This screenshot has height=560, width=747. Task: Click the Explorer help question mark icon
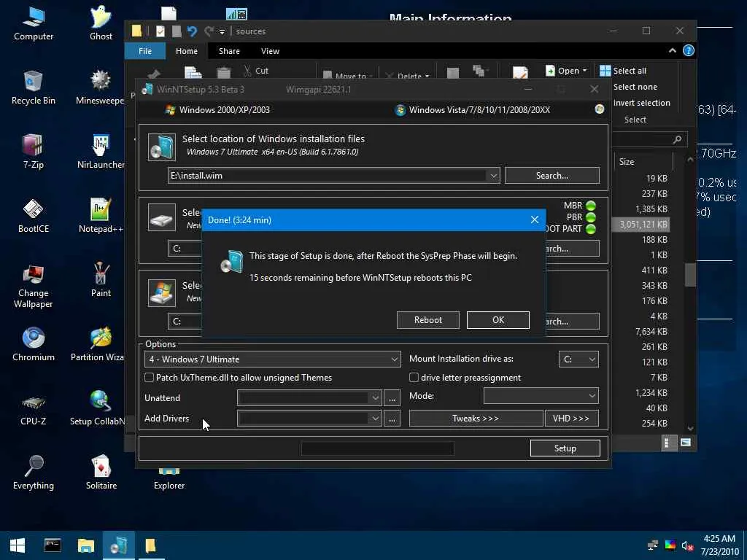(x=689, y=50)
